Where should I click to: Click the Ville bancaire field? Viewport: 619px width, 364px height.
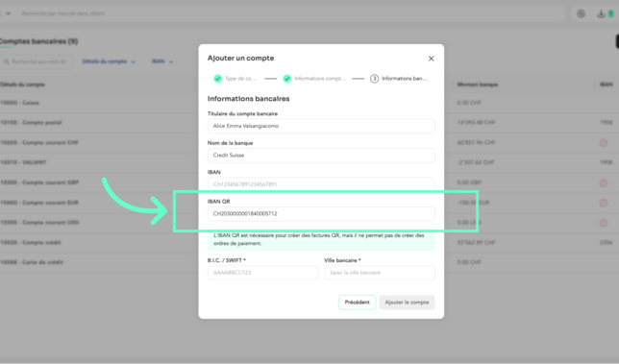380,273
